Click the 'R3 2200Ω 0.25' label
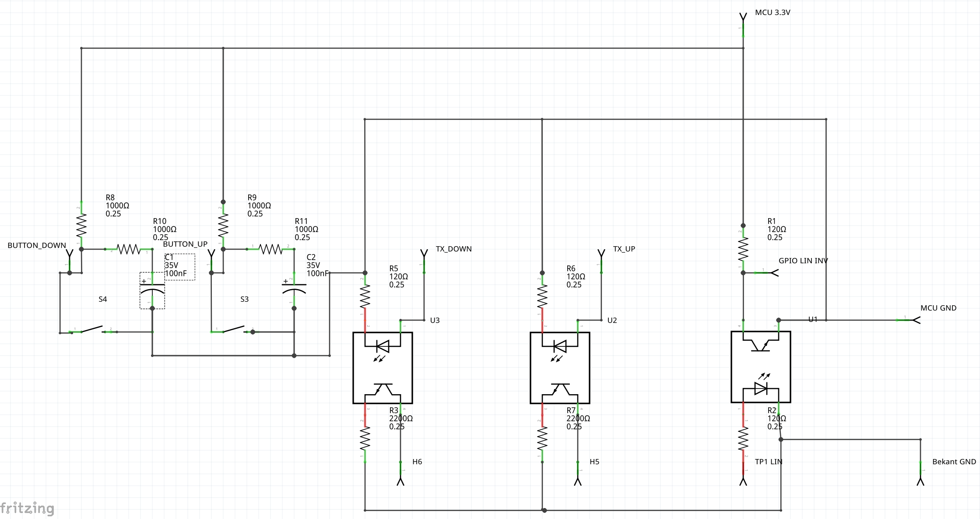The image size is (980, 519). 401,419
